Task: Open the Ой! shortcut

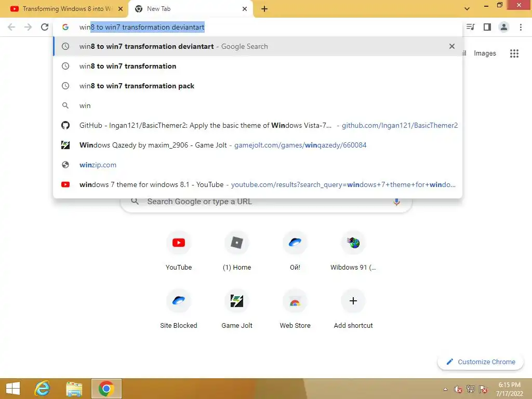Action: click(295, 250)
